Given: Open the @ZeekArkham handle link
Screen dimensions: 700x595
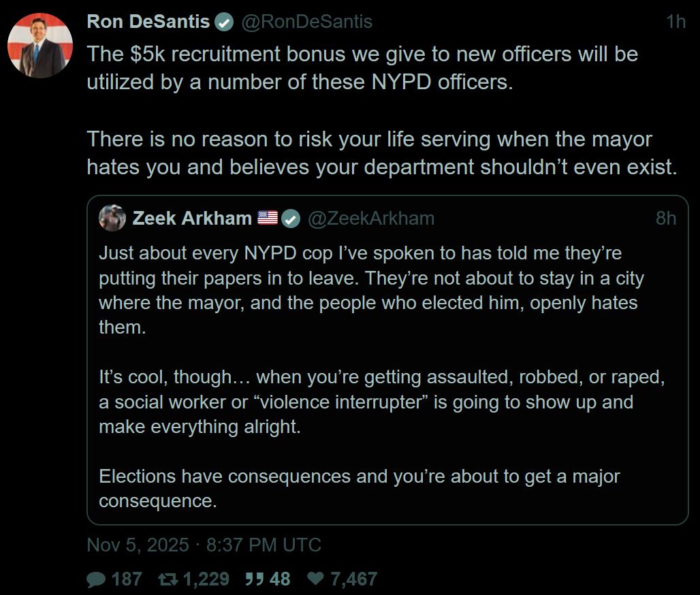Looking at the screenshot, I should click(371, 218).
